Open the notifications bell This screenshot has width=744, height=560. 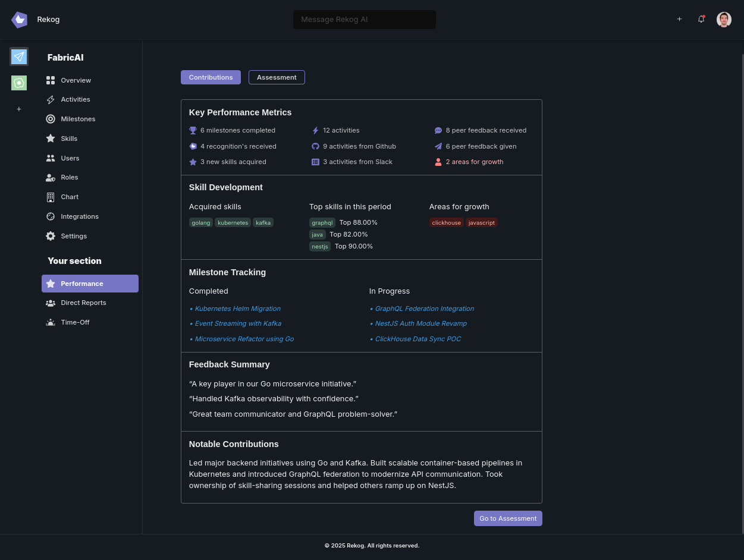point(701,19)
